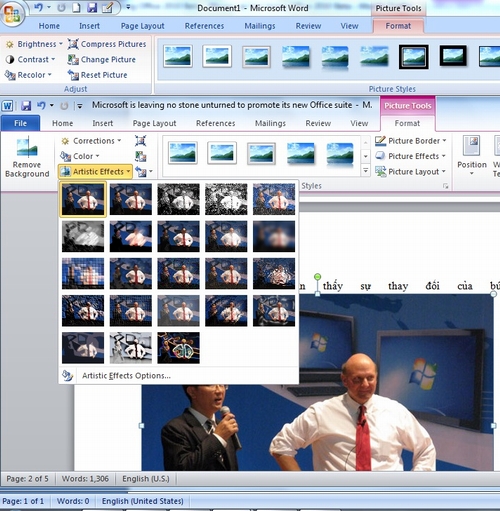Viewport: 500px width, 511px height.
Task: Choose the Blur artistic effect thumbnail
Action: [x=274, y=236]
